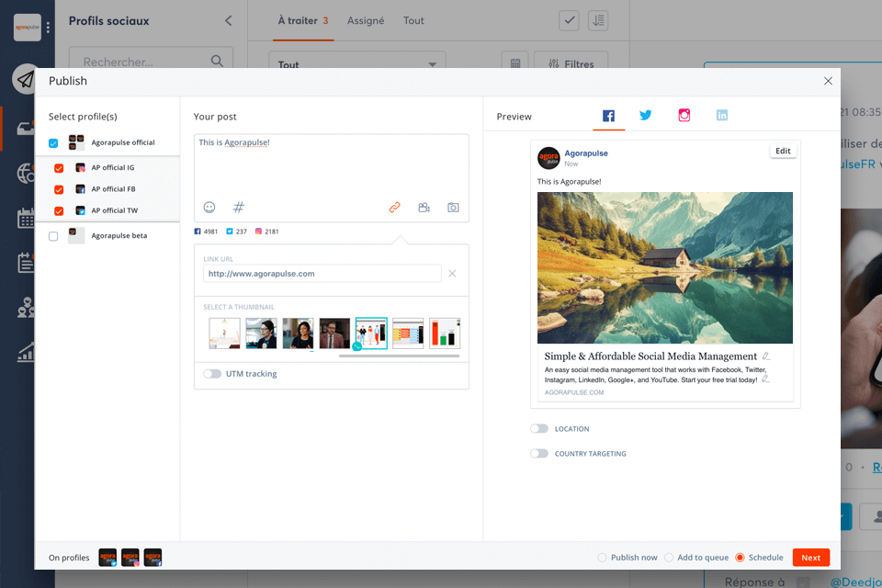This screenshot has width=882, height=588.
Task: Switch preview to Facebook icon tab
Action: point(608,116)
